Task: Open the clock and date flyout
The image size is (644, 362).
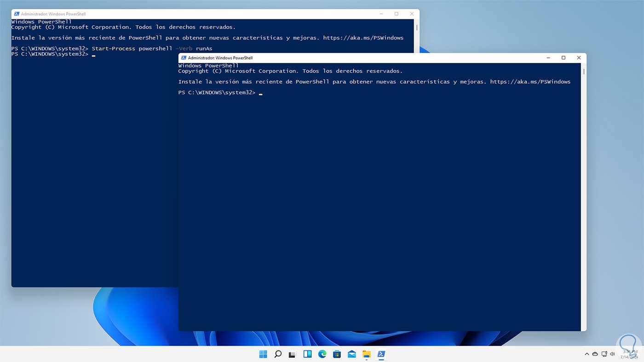Action: (x=629, y=354)
